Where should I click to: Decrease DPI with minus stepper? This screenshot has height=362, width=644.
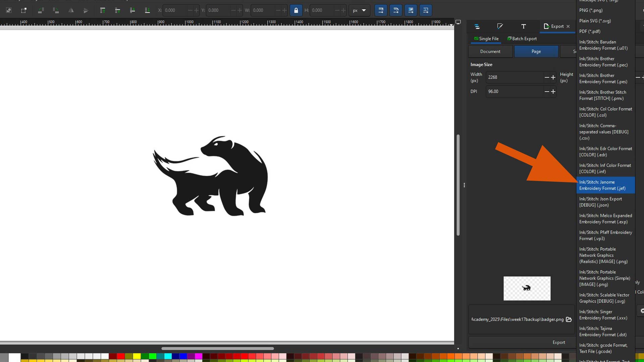tap(547, 92)
